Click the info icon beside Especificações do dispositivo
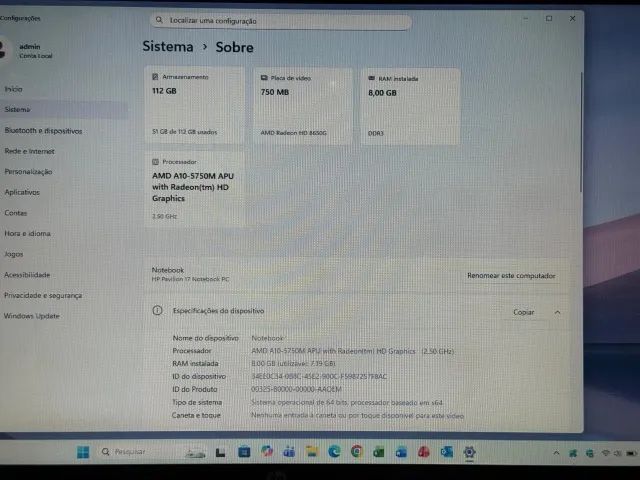 (157, 311)
